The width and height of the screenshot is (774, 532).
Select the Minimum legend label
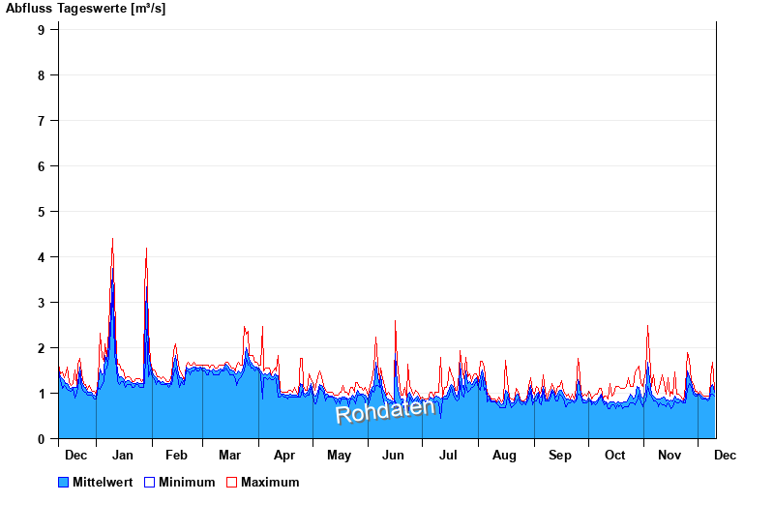tap(187, 482)
